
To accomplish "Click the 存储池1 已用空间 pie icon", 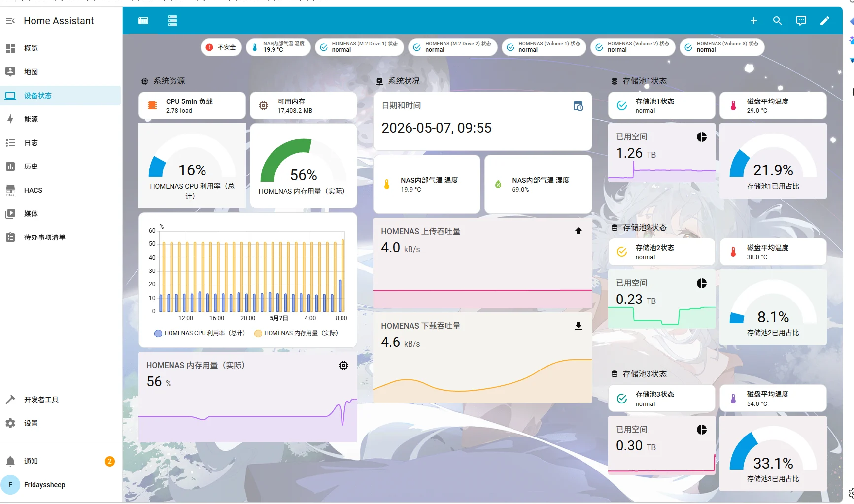I will click(702, 137).
